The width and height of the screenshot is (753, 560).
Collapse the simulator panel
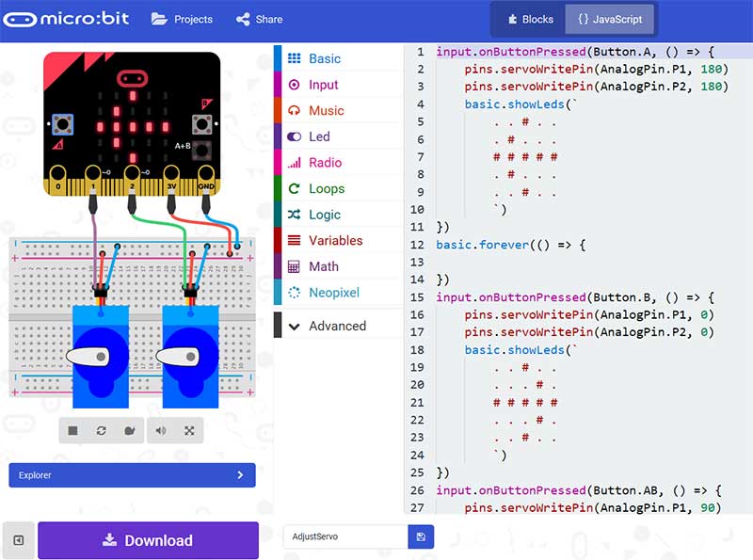pos(18,540)
